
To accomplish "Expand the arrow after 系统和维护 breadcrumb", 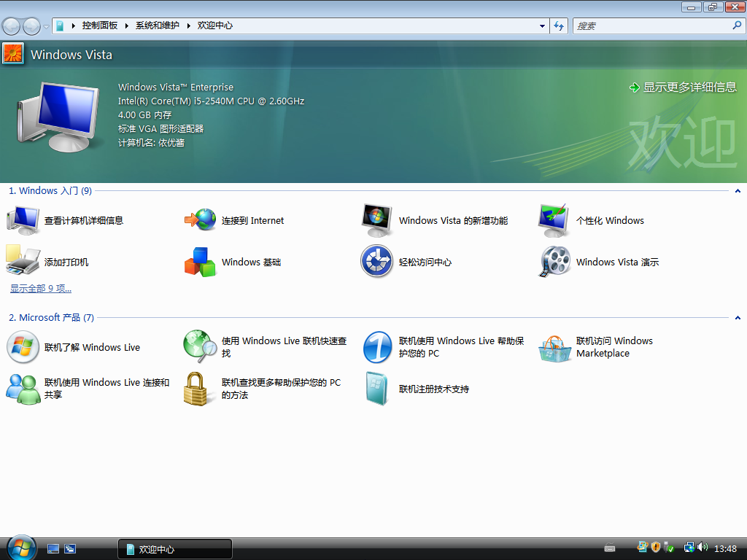I will 189,26.
